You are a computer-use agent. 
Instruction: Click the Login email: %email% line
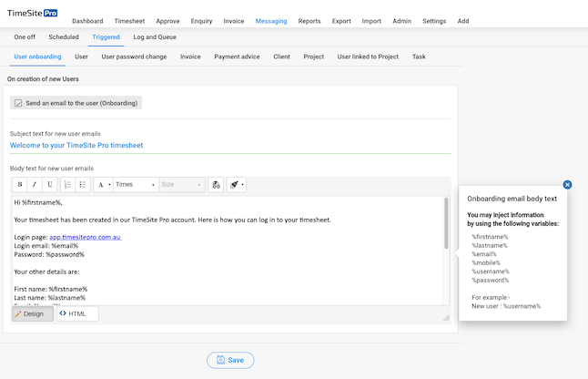click(x=46, y=246)
